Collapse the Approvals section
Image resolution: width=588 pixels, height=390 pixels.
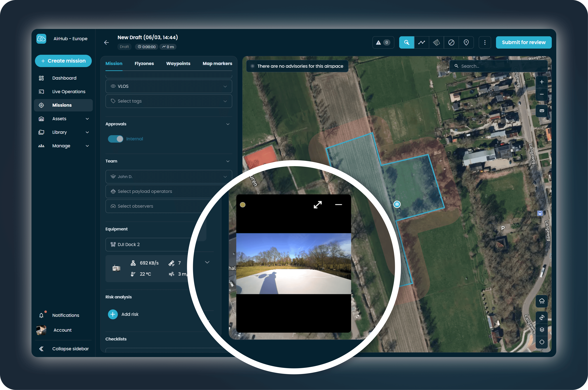(228, 124)
